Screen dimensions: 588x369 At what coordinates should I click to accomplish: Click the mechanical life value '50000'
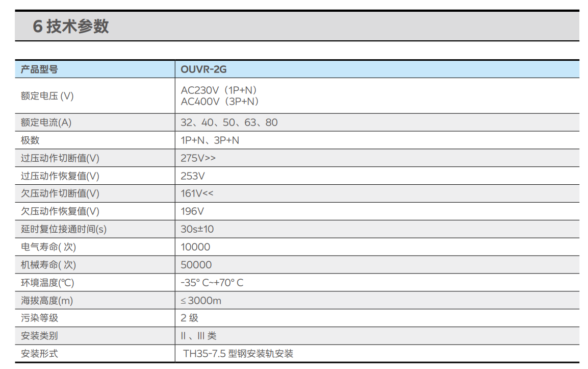(196, 265)
